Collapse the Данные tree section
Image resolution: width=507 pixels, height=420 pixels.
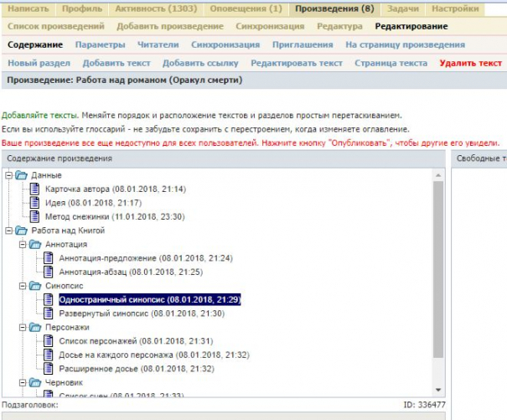coord(9,175)
